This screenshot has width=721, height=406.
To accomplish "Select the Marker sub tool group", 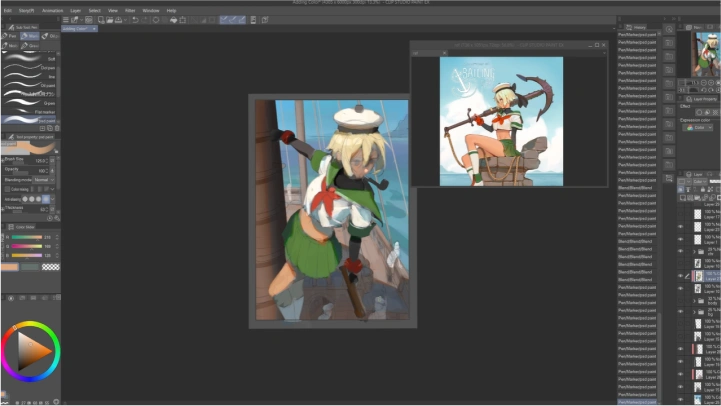I will pyautogui.click(x=30, y=36).
